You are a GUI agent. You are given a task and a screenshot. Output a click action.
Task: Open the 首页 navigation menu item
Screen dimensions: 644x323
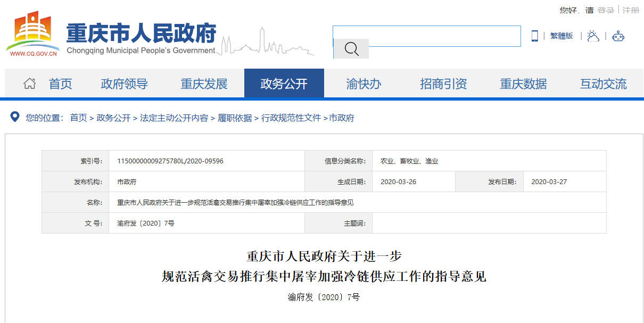click(60, 84)
